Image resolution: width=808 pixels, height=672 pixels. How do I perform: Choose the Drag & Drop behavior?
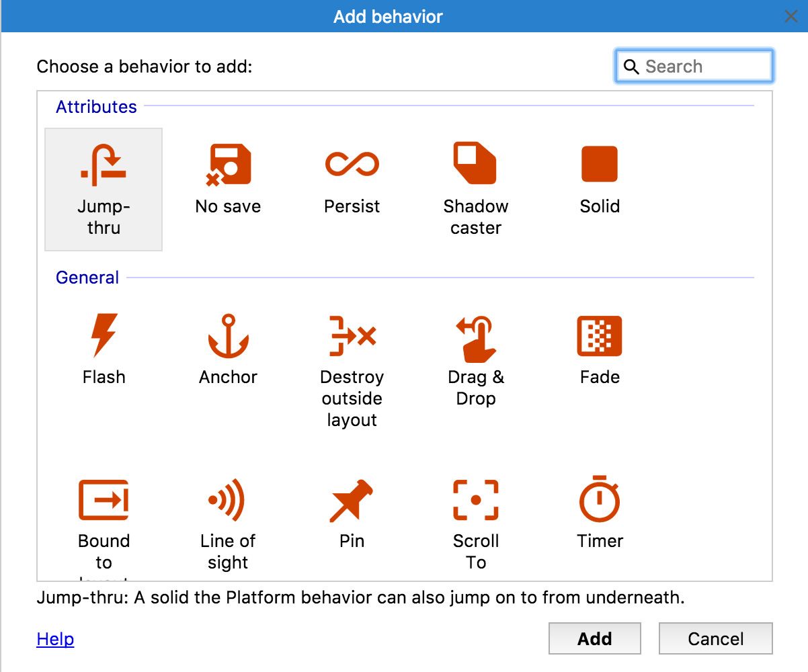tap(475, 335)
